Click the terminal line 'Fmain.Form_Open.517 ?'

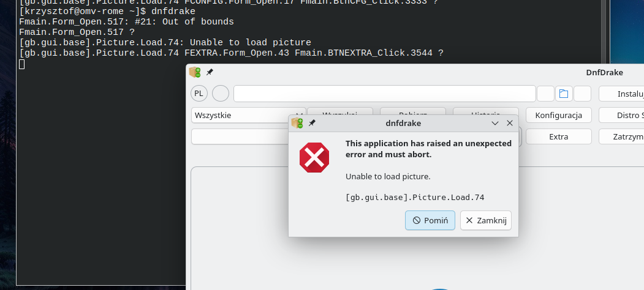77,32
